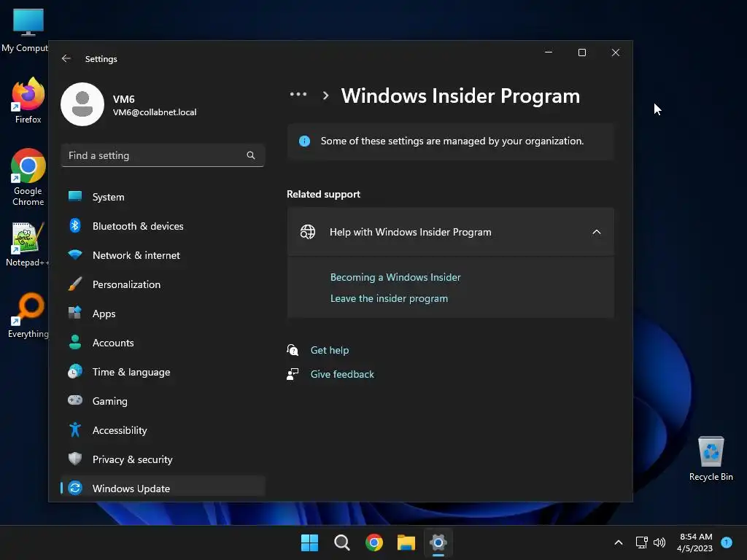Click the breadcrumb chevron before Windows Insider Program

click(x=326, y=96)
